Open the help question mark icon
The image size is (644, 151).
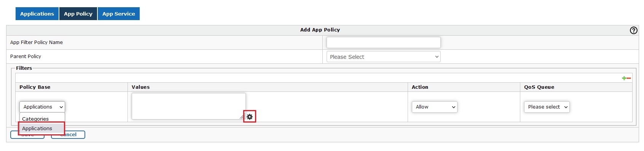point(633,30)
